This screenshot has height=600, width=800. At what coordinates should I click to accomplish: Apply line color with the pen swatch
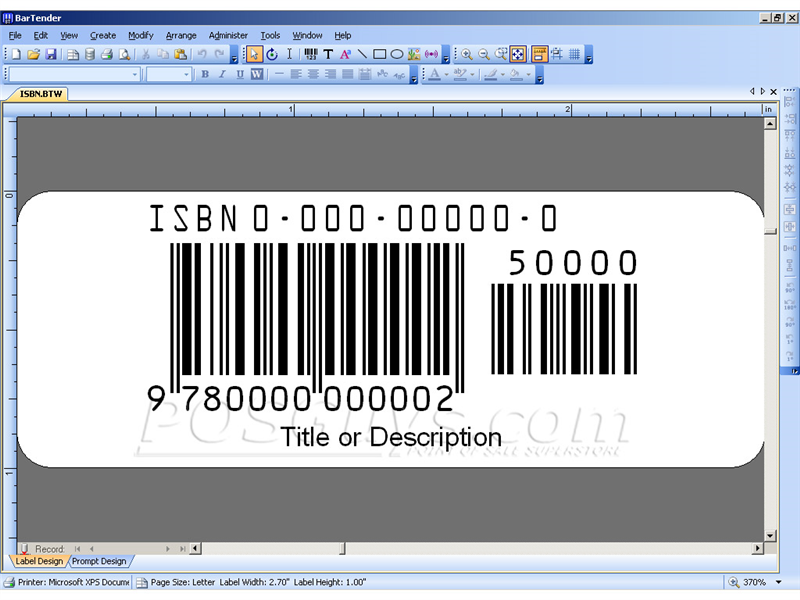tap(490, 74)
